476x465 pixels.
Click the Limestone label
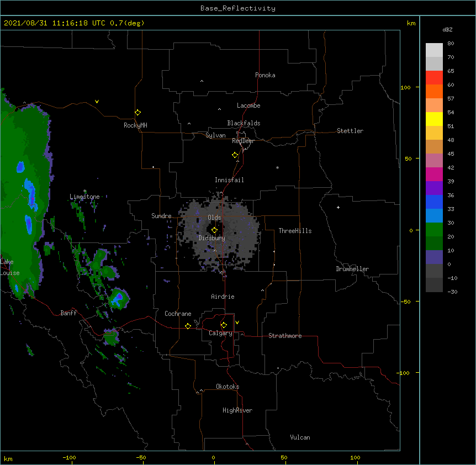coord(84,197)
